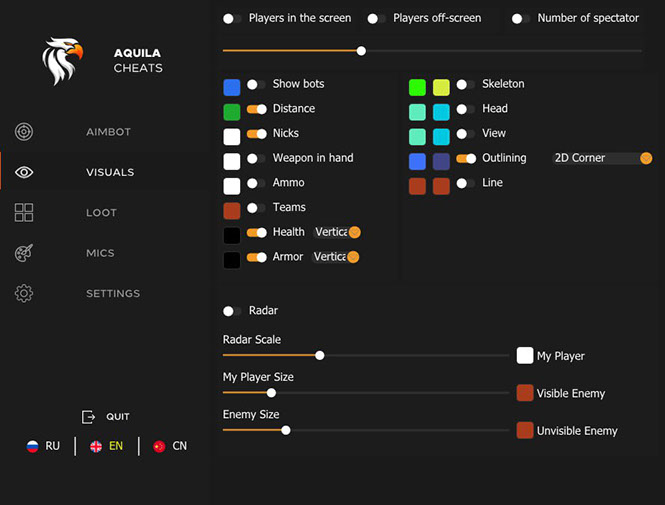The width and height of the screenshot is (665, 505).
Task: Click the Russian flag icon
Action: click(x=32, y=446)
